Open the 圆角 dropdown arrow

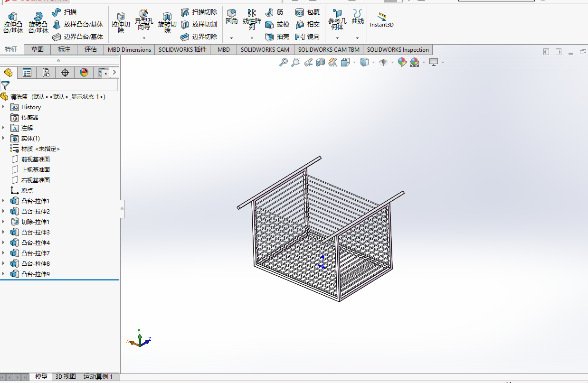click(231, 38)
